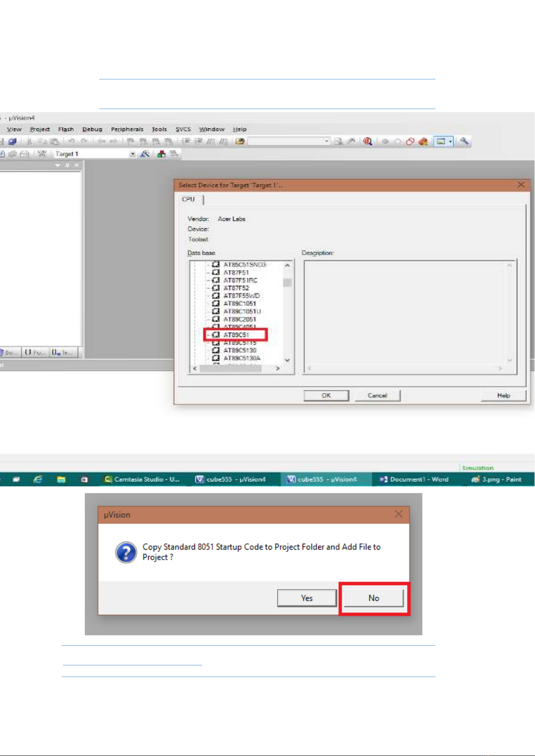
Task: Click device list horizontal scroll right arrow
Action: click(278, 368)
